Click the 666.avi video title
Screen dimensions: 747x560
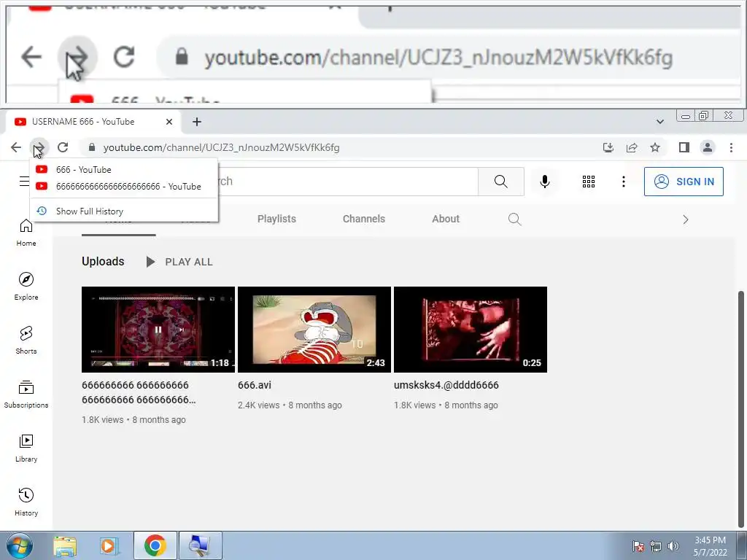tap(255, 385)
